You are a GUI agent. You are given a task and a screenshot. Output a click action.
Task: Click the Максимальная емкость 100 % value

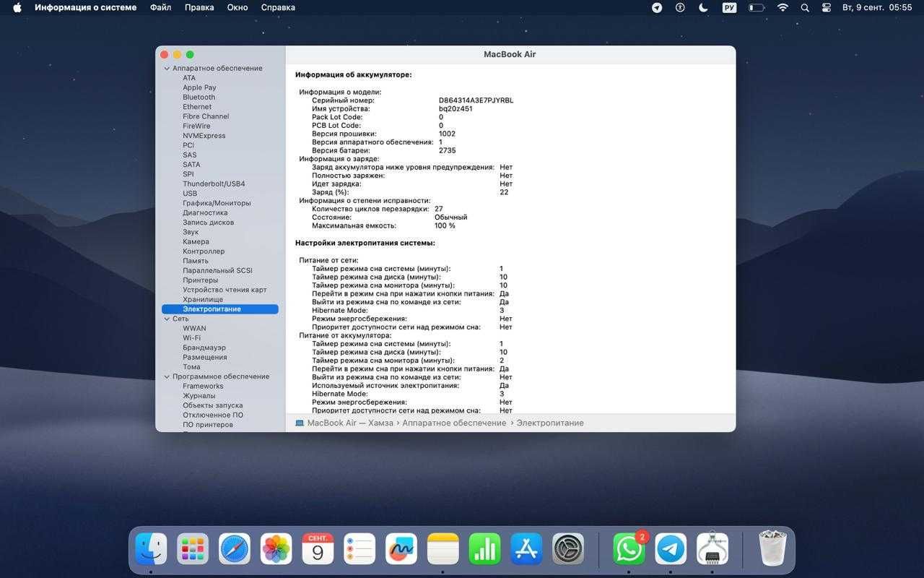point(445,225)
